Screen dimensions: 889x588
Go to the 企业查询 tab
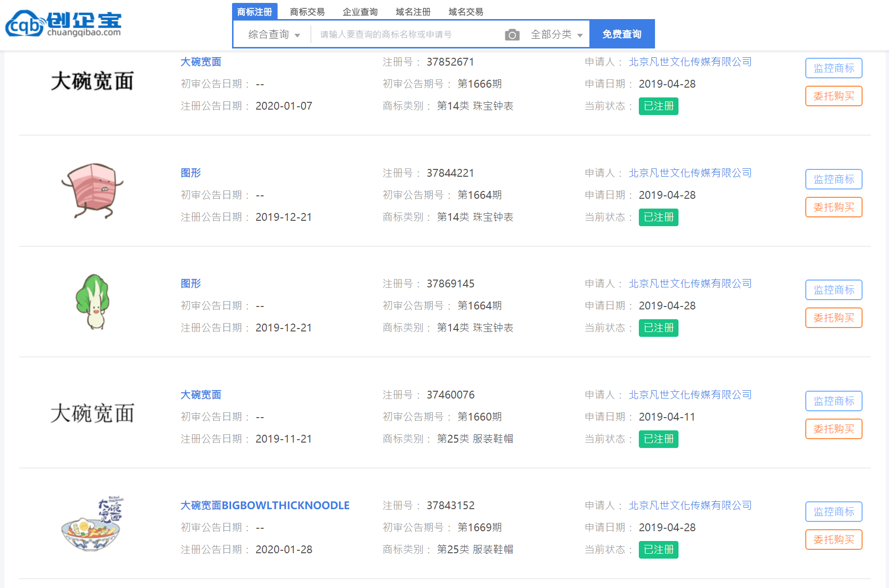(x=360, y=12)
